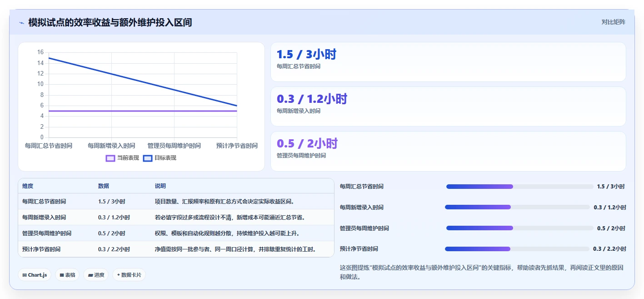Click the Chart.js tag chip
The image size is (644, 299).
(x=35, y=275)
